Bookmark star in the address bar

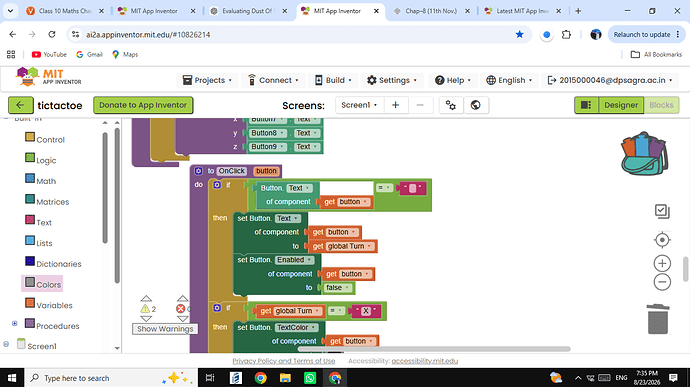tap(520, 34)
